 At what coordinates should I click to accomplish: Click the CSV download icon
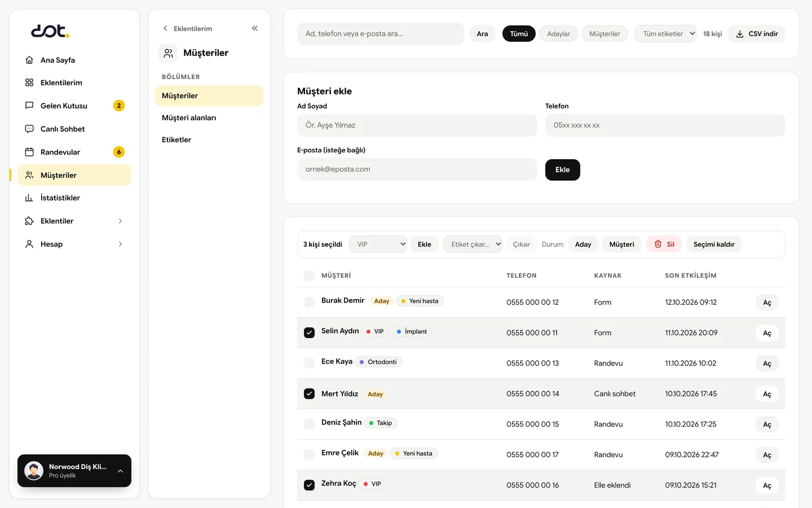coord(740,34)
